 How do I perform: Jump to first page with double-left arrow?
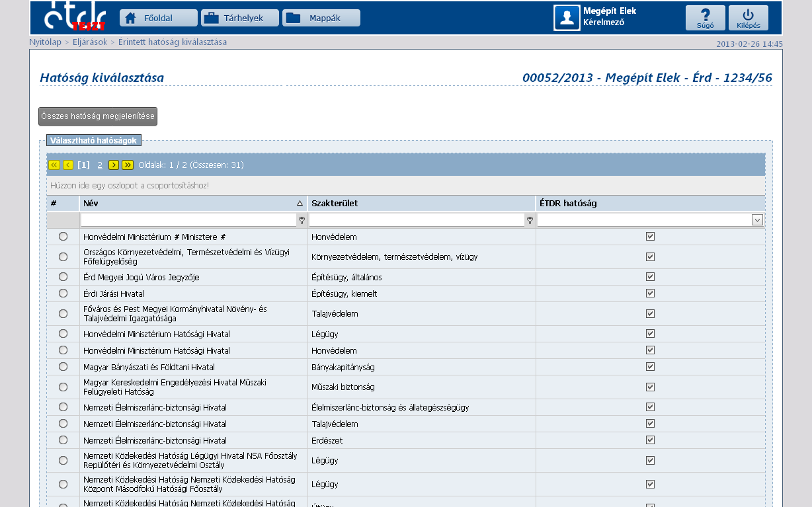pyautogui.click(x=54, y=165)
